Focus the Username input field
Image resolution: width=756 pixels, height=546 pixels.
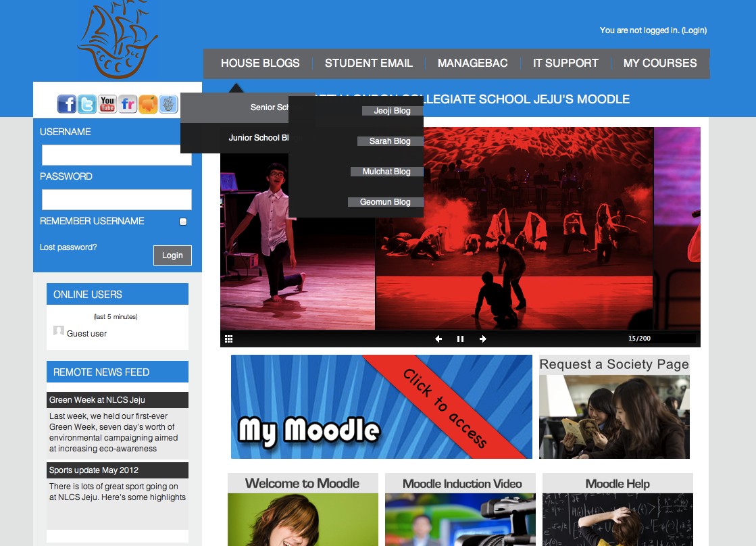(x=117, y=155)
